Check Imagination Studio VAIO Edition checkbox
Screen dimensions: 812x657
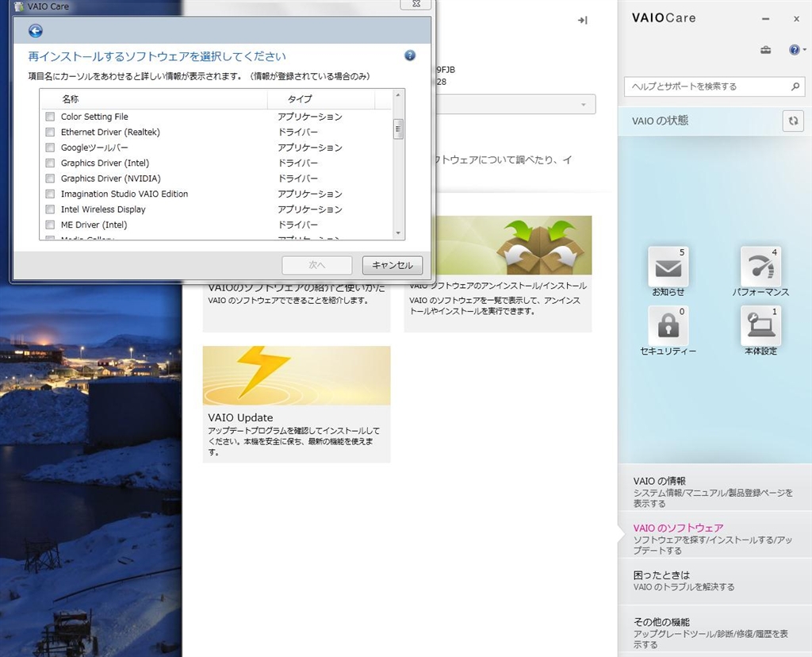click(x=50, y=194)
